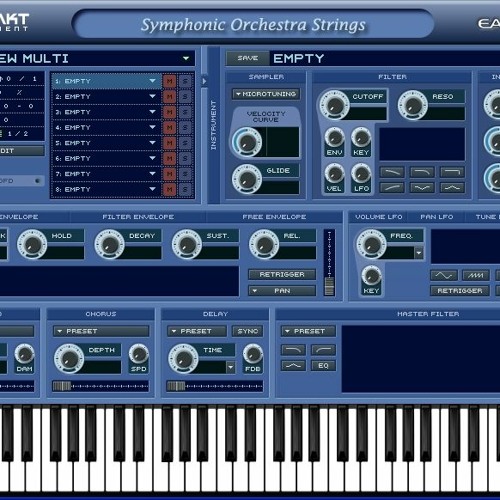Click the filter CUTOFF knob
The height and width of the screenshot is (500, 500).
pyautogui.click(x=334, y=105)
